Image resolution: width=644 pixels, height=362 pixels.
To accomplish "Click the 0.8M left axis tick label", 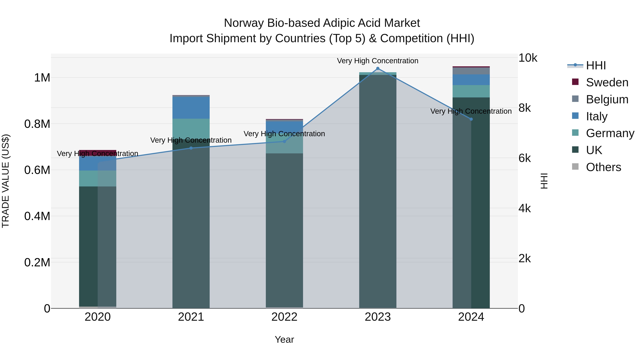I will point(37,124).
